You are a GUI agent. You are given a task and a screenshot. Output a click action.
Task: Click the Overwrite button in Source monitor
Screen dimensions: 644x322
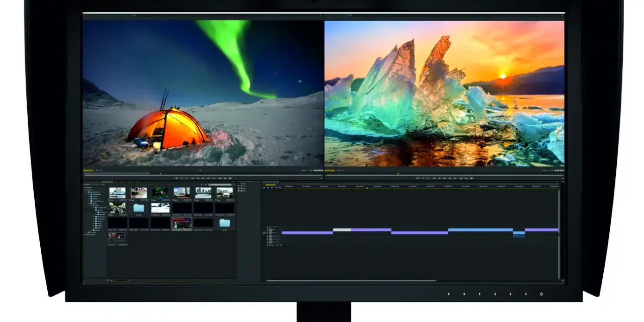225,178
